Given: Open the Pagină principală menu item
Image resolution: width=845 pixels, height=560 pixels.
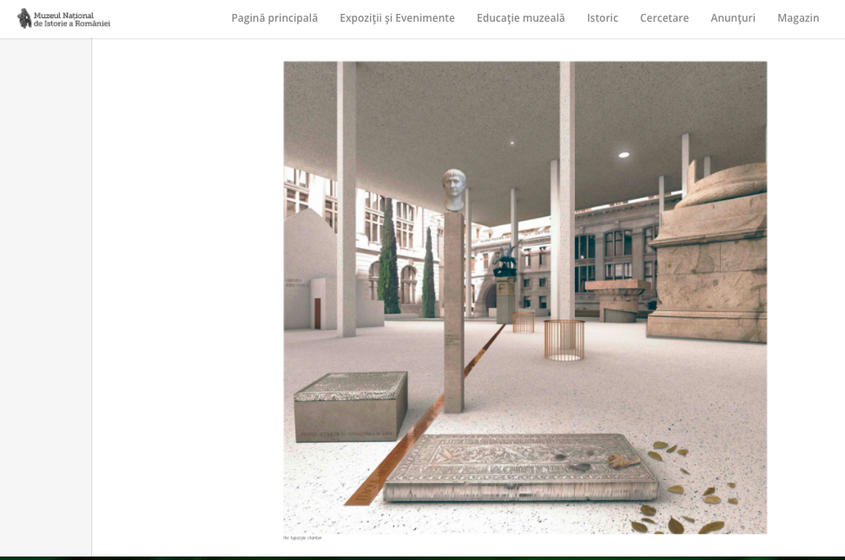Looking at the screenshot, I should click(274, 18).
